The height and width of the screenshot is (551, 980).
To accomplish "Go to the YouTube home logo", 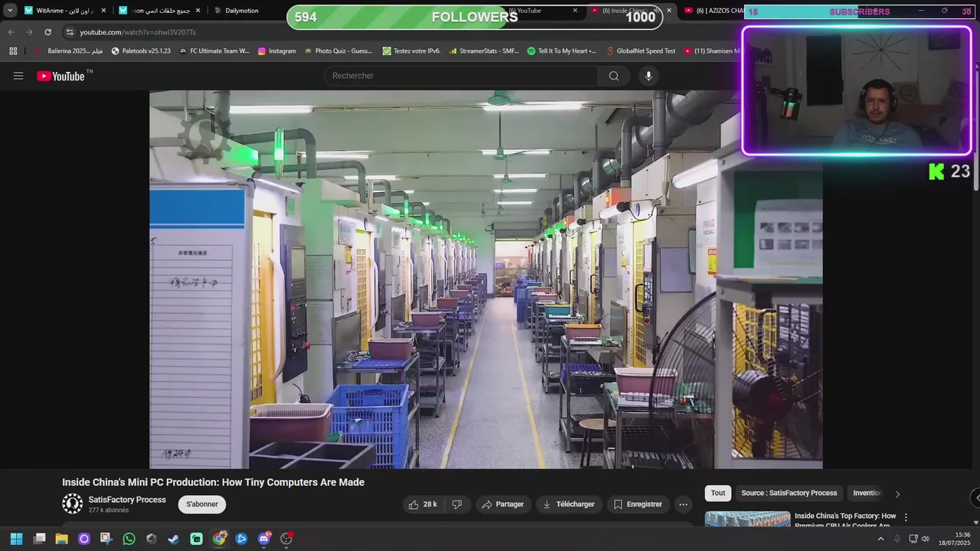I will 60,76.
